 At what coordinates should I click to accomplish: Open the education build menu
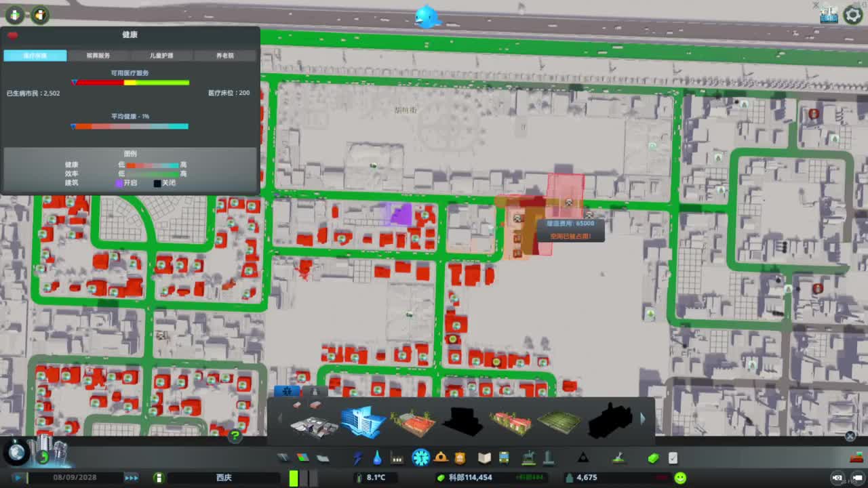484,458
